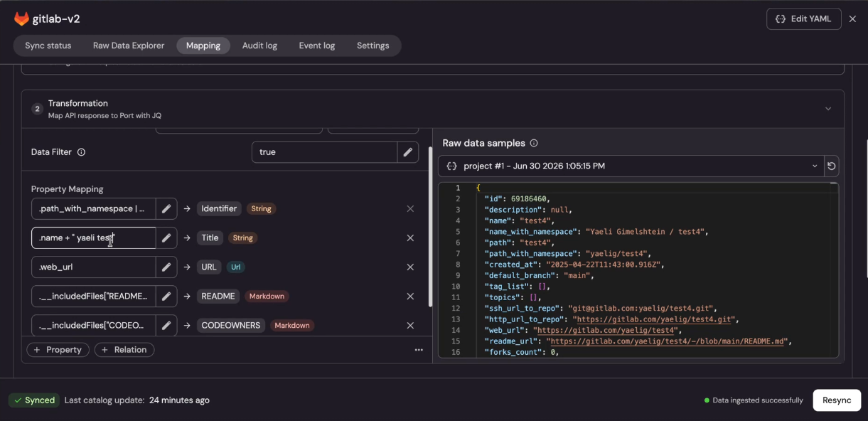This screenshot has height=421, width=868.
Task: Click the property mapping list scrollbar
Action: click(x=430, y=228)
